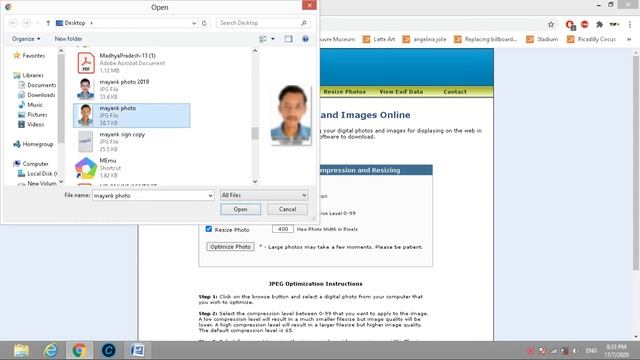The image size is (640, 360).
Task: Click the Back arrow in Open dialog
Action: [13, 23]
